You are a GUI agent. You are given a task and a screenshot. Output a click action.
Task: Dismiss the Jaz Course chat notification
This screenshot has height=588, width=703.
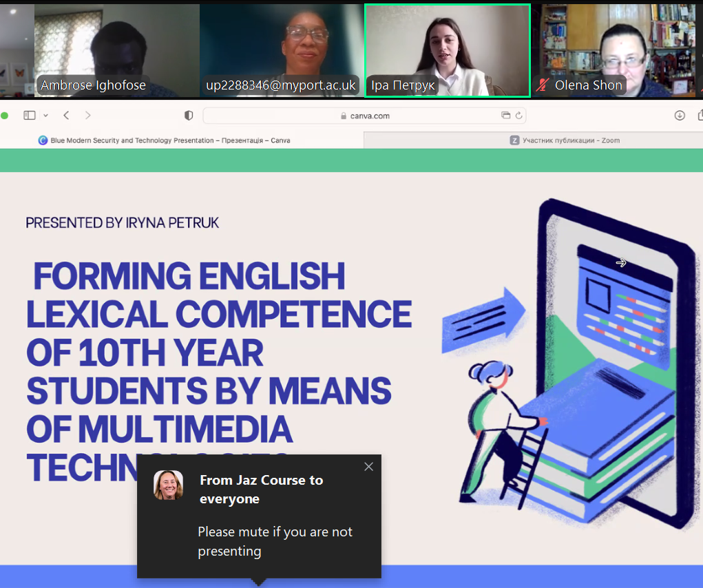point(368,467)
